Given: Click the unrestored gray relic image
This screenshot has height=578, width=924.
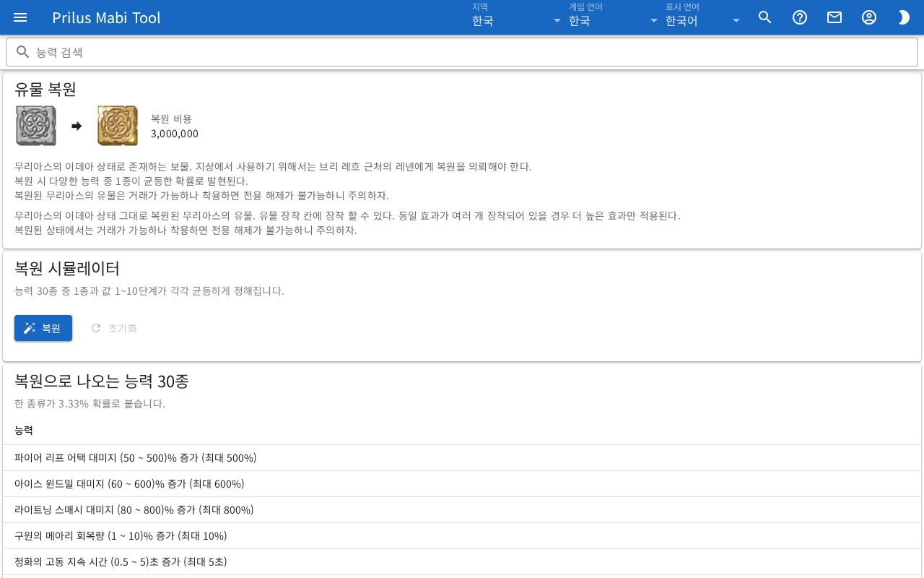Looking at the screenshot, I should click(36, 126).
